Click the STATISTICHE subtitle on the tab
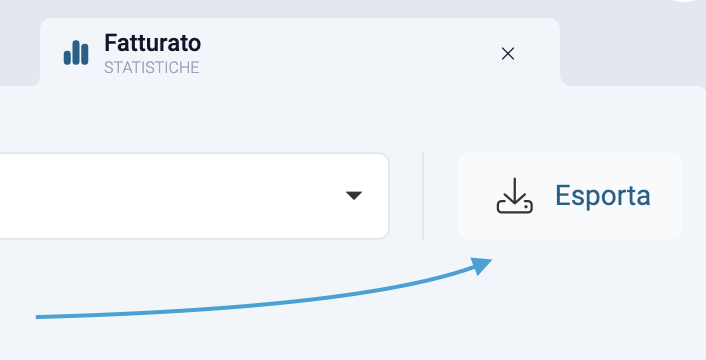This screenshot has width=706, height=360. [152, 68]
